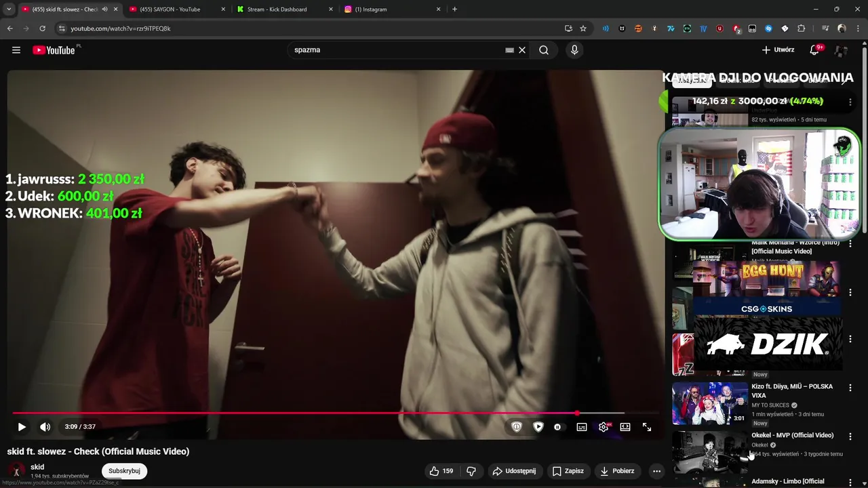868x488 pixels.
Task: Enter fullscreen mode on the video
Action: (x=647, y=427)
